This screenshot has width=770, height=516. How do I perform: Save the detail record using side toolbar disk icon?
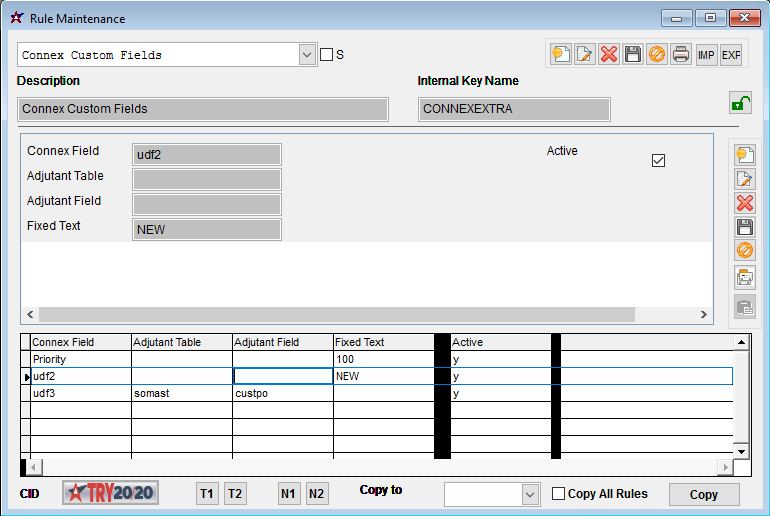tap(745, 227)
